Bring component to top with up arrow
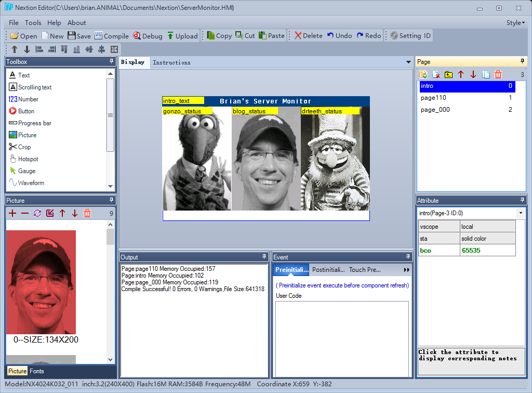532x393 pixels. point(15,49)
